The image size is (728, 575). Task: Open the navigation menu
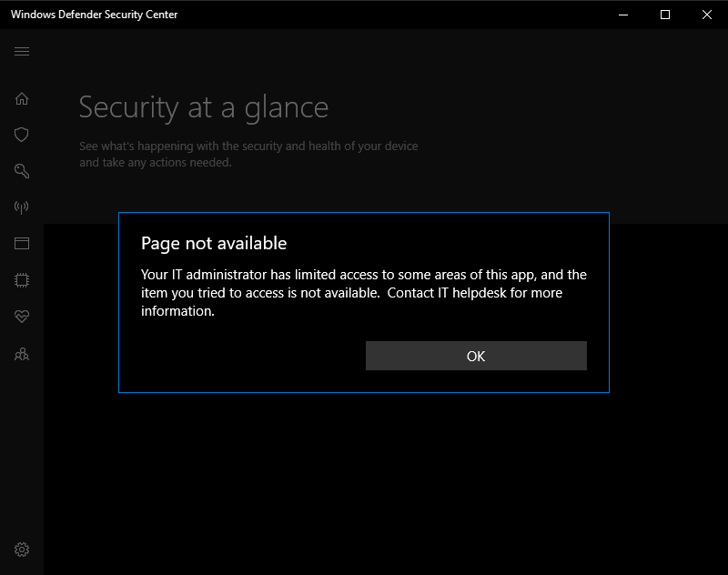coord(21,52)
